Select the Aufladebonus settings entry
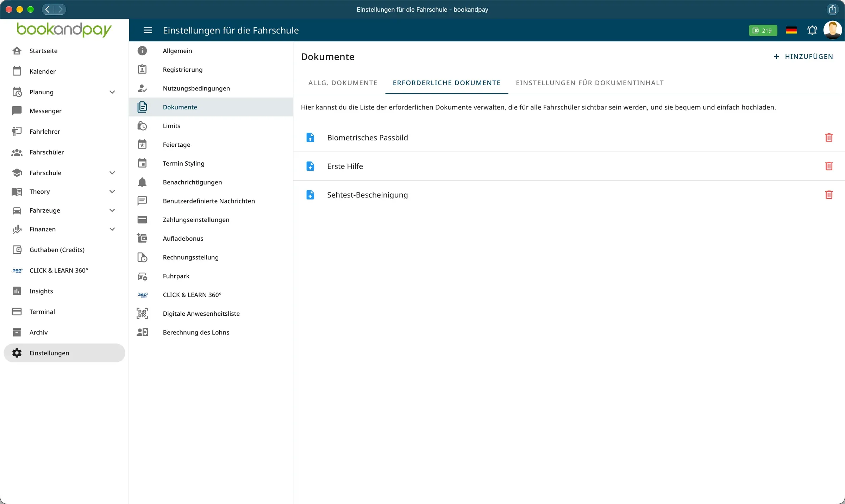This screenshot has height=504, width=845. pyautogui.click(x=211, y=239)
